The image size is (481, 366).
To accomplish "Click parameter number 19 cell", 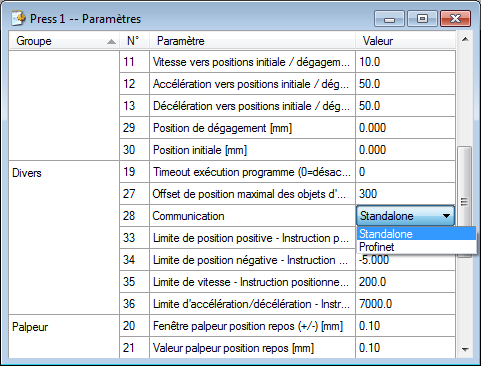I will tap(134, 172).
